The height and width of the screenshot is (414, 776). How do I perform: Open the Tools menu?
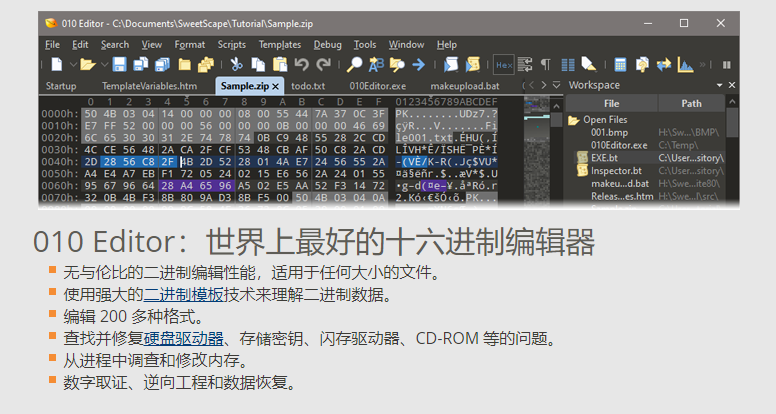point(365,45)
